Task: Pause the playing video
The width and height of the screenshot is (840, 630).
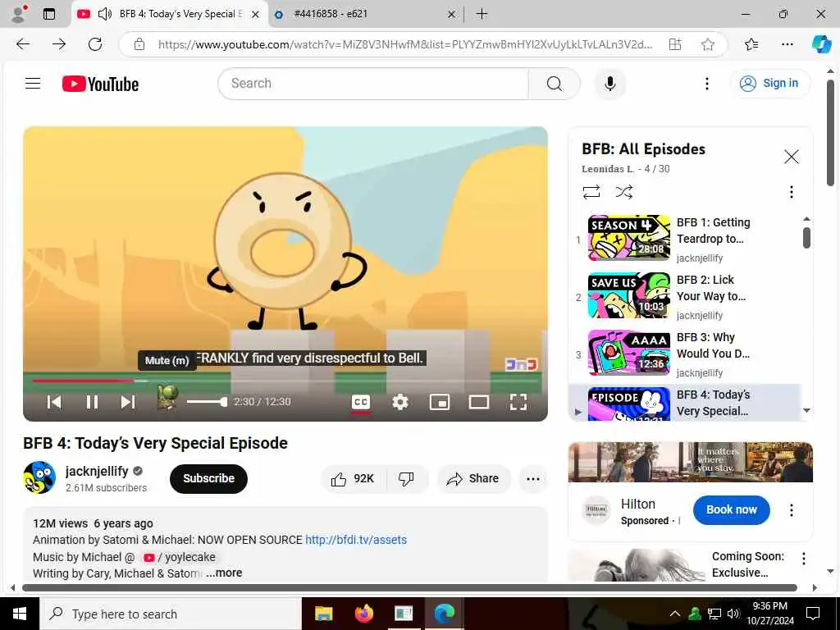Action: coord(92,402)
